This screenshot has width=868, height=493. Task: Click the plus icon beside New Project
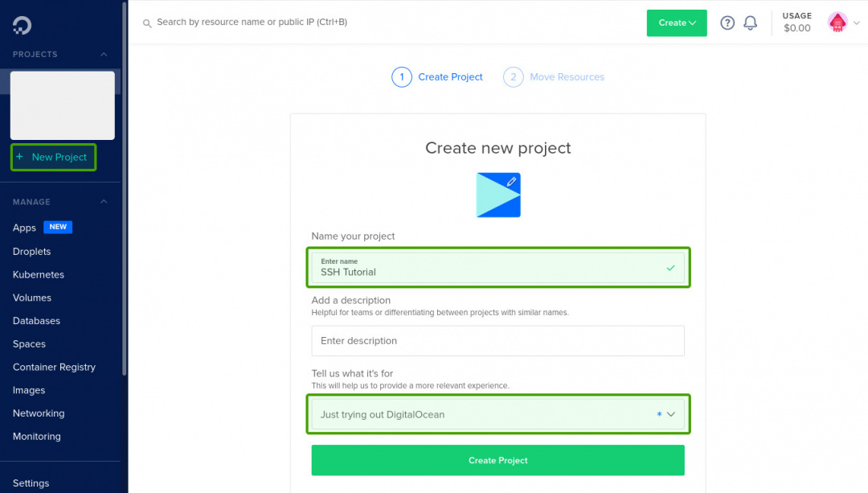coord(19,157)
